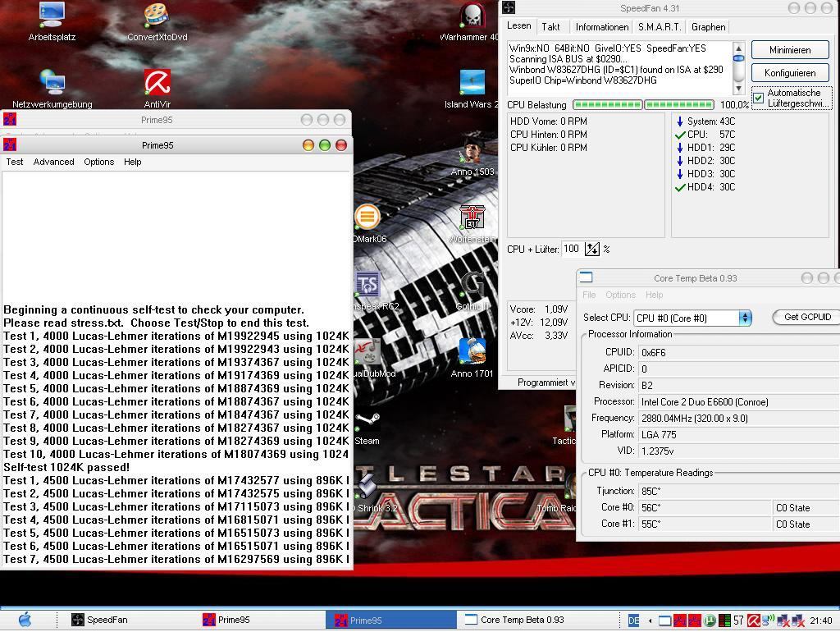The width and height of the screenshot is (840, 632).
Task: Toggle Automatische Lüftergeschwindigkeit checkbox in SpeedFan
Action: pos(759,98)
